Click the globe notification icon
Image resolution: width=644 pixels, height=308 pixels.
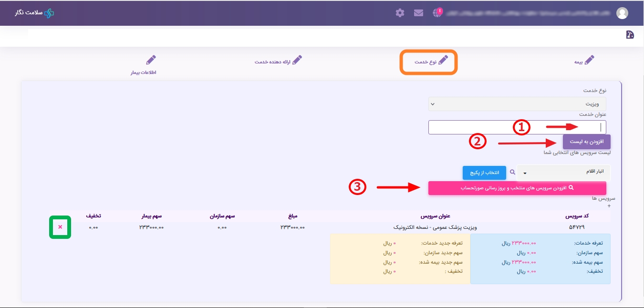pyautogui.click(x=437, y=13)
